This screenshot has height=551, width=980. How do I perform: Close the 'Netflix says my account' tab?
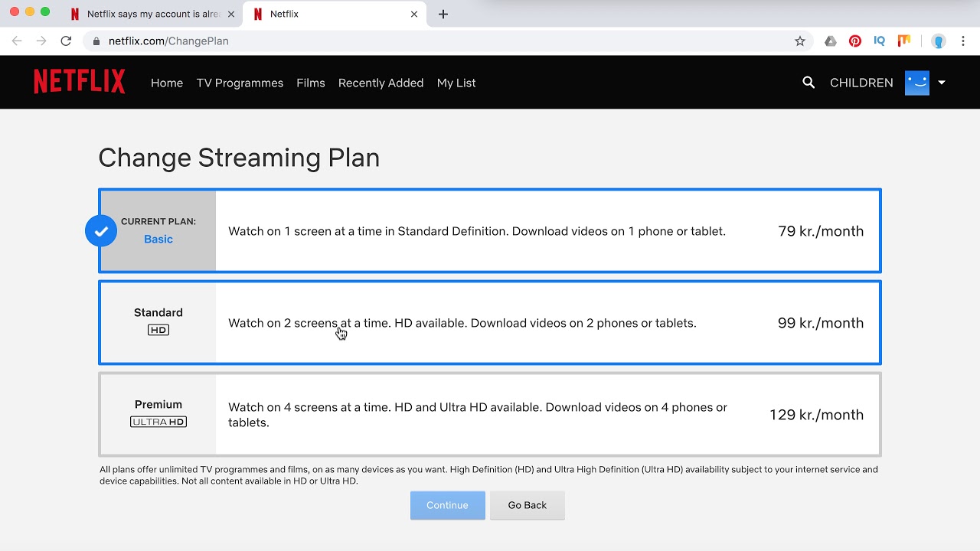click(231, 14)
